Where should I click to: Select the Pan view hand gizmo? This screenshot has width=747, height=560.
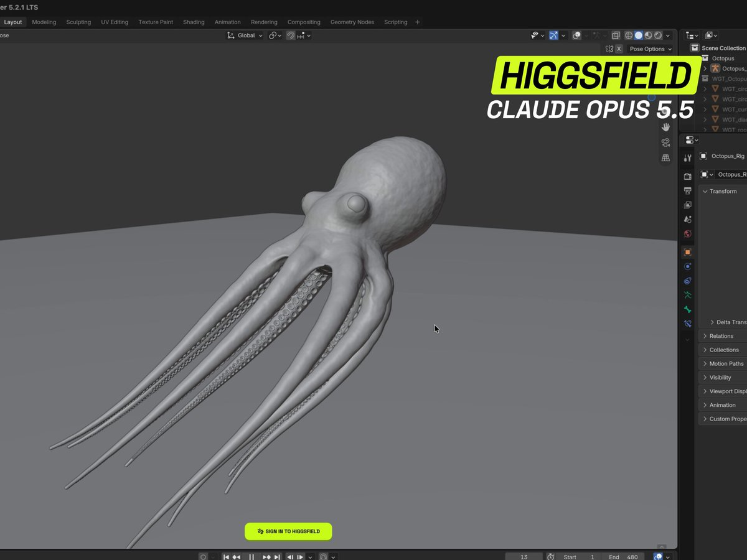point(665,127)
